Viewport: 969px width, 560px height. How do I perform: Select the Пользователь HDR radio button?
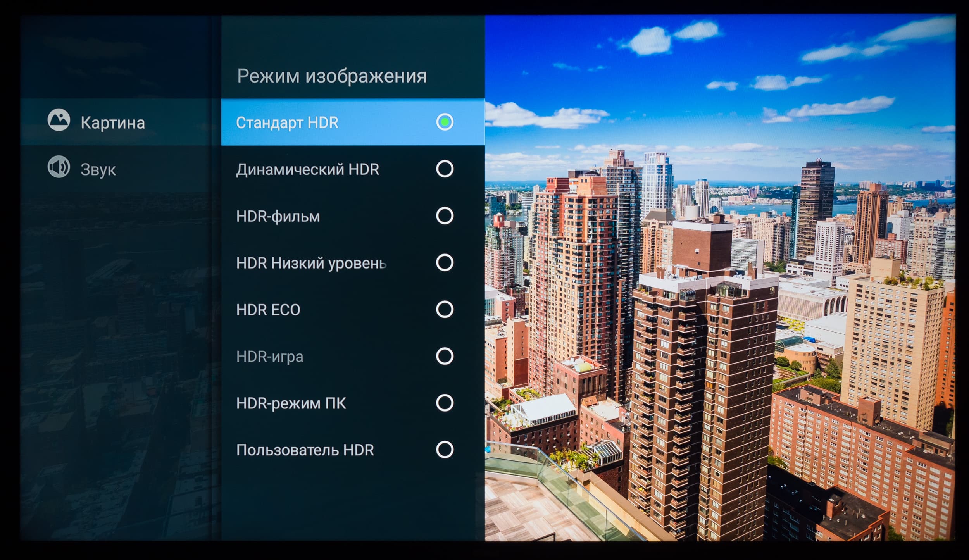point(444,450)
